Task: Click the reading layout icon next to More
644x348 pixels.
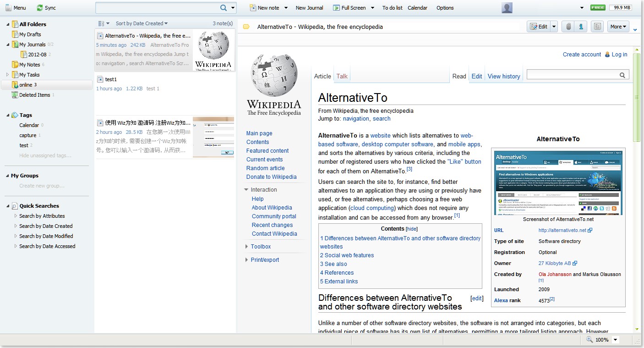Action: pyautogui.click(x=597, y=27)
